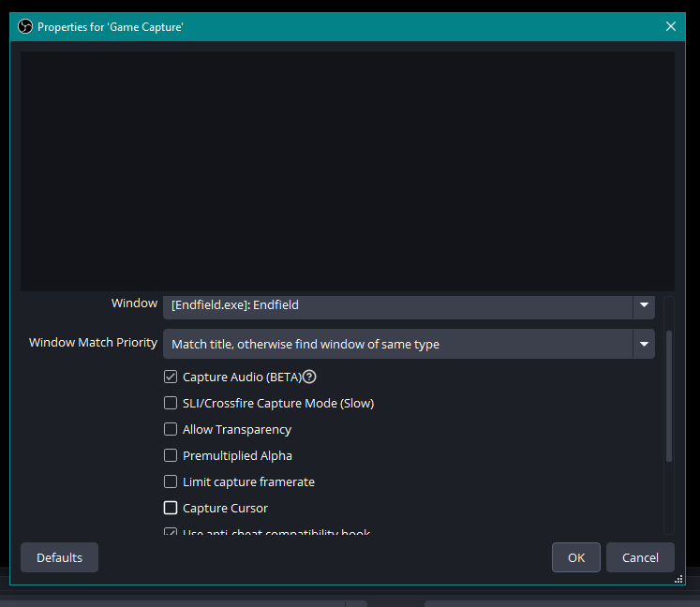Click the Cancel button
Screen dimensions: 700x607
640,557
